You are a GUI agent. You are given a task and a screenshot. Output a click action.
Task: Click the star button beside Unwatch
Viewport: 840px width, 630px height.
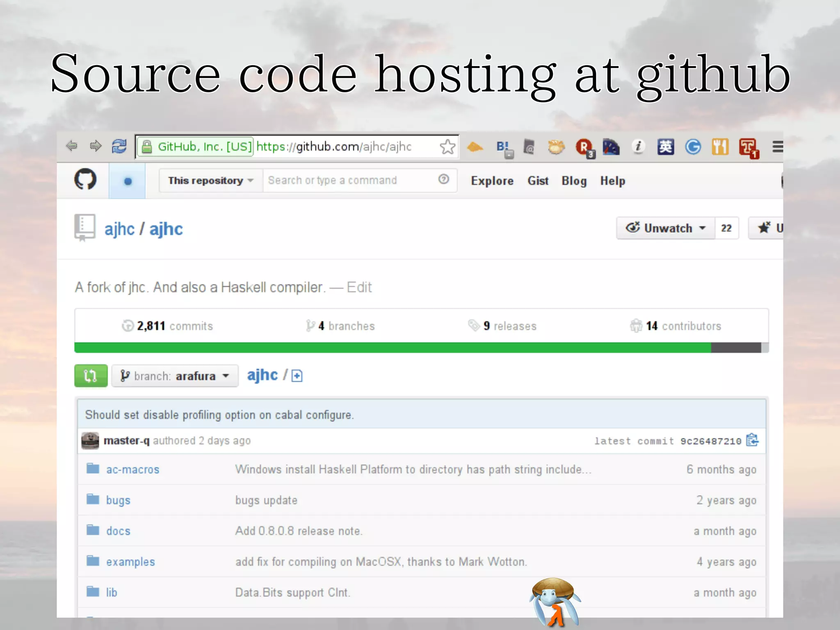click(x=766, y=228)
